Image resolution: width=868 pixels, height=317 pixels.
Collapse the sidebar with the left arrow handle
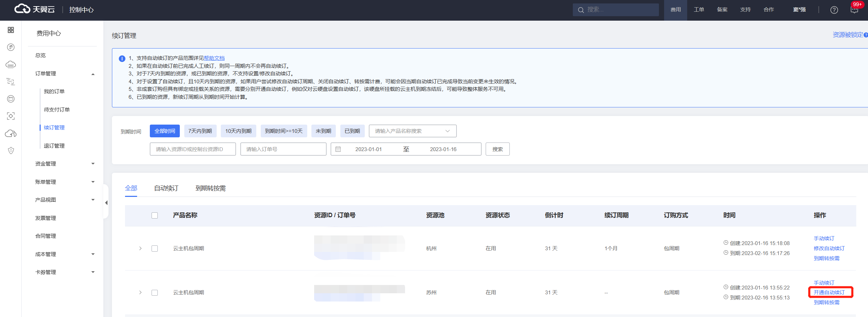coord(106,203)
